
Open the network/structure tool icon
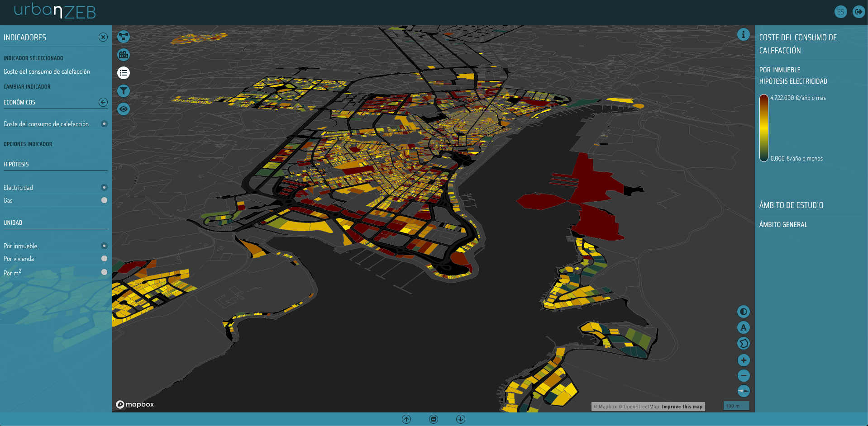tap(124, 37)
